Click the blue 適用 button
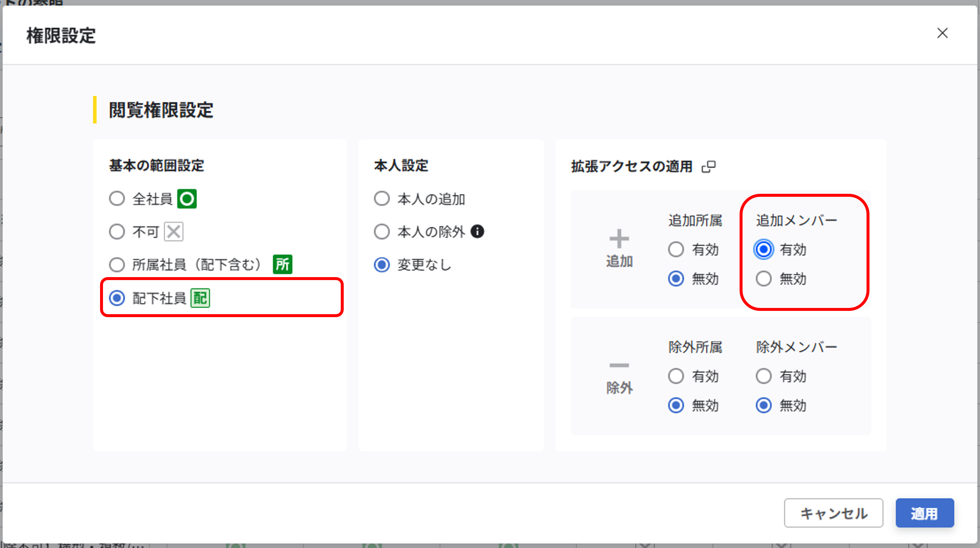 (x=925, y=513)
